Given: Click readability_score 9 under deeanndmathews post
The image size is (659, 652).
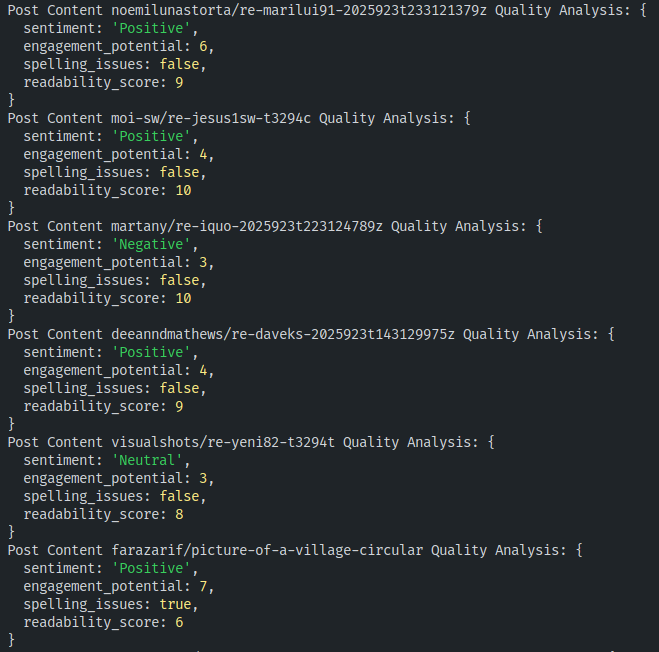Looking at the screenshot, I should 179,406.
